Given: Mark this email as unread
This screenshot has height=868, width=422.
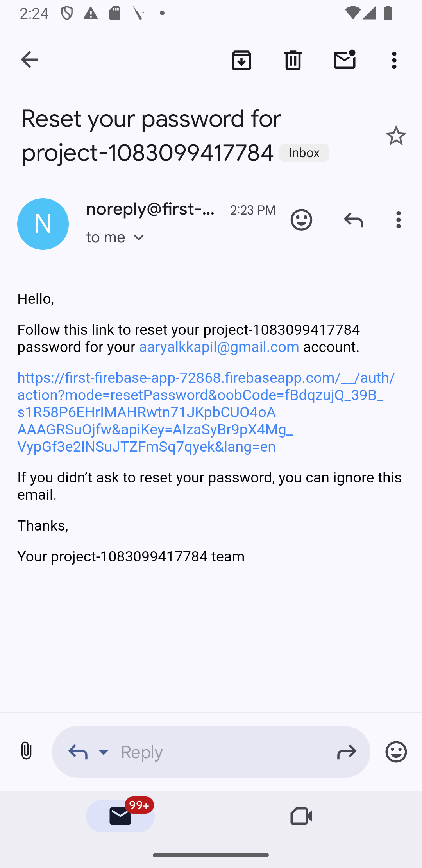Looking at the screenshot, I should [345, 60].
